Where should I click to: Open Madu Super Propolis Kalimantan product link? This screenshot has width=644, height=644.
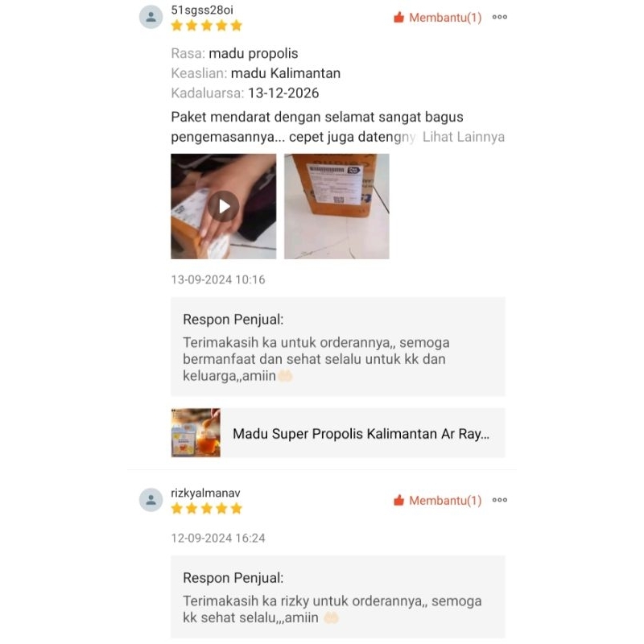pyautogui.click(x=338, y=433)
